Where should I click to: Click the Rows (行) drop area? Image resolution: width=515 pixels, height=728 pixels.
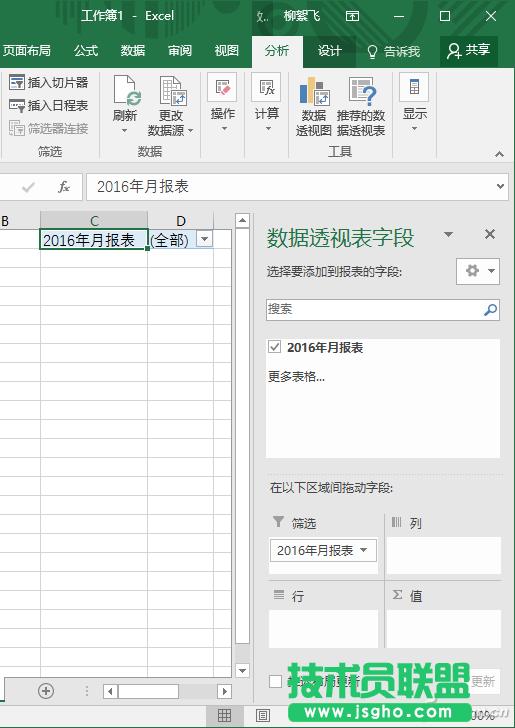point(324,628)
